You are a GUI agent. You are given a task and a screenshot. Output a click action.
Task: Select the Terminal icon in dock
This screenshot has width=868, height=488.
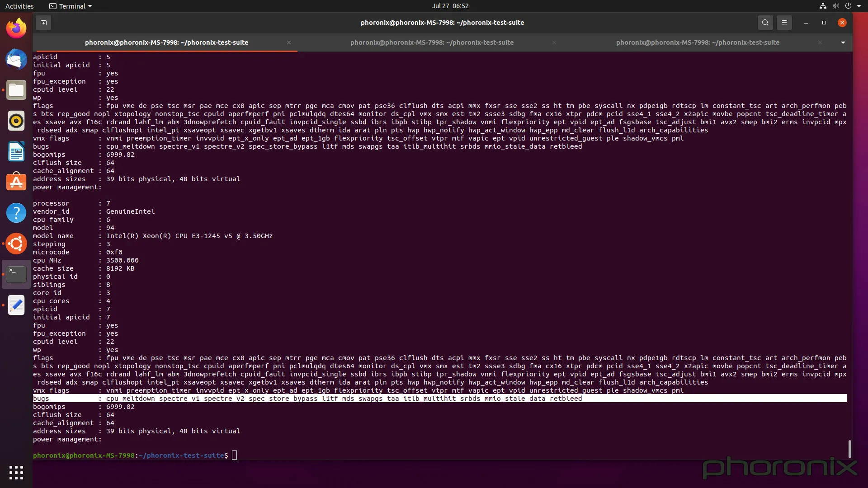16,274
